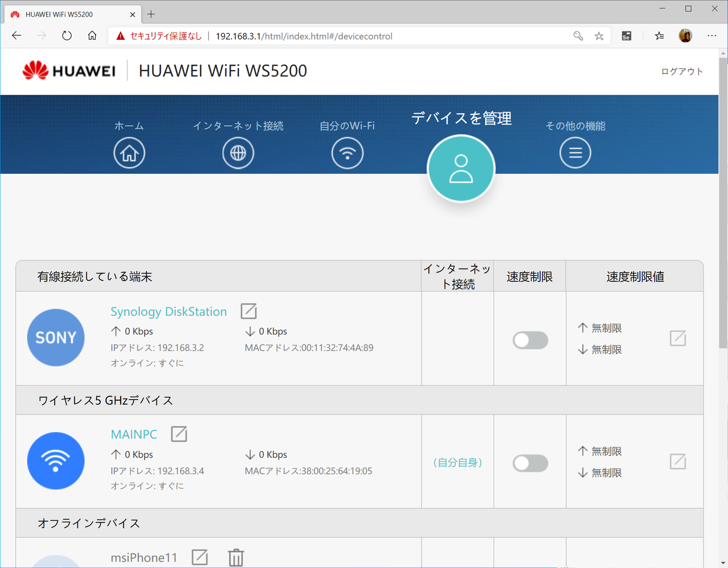Click IPアドレス: 192.168.3.2 text
This screenshot has width=728, height=568.
point(157,348)
